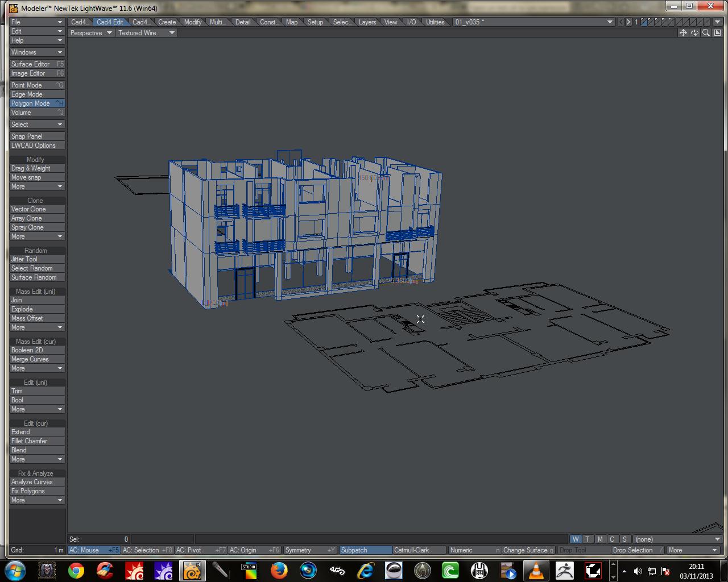Image resolution: width=728 pixels, height=582 pixels.
Task: Switch to the T texture map mode
Action: pos(588,539)
